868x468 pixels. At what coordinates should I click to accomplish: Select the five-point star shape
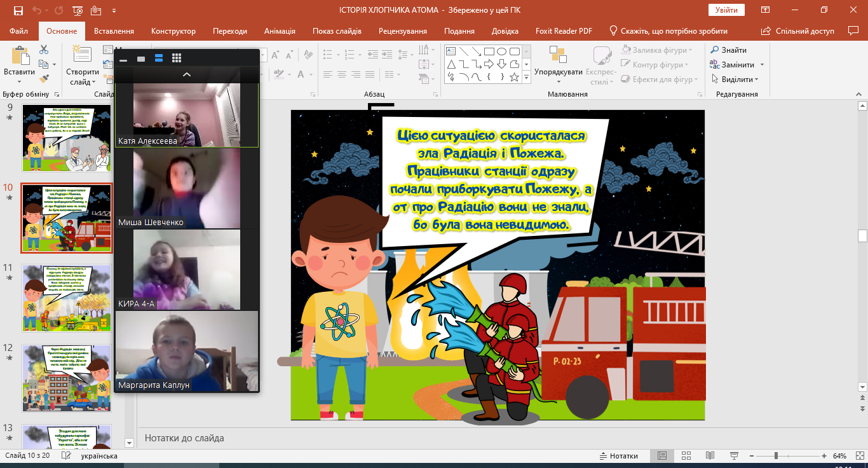(x=514, y=77)
